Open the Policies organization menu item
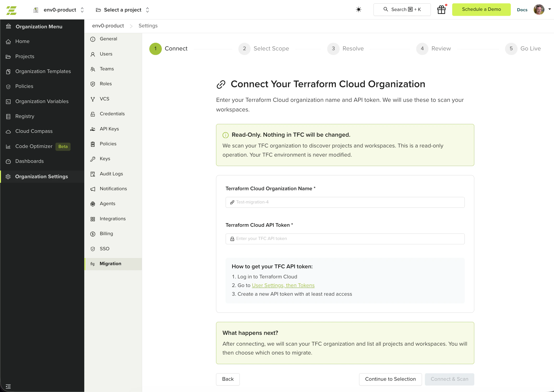 point(24,86)
